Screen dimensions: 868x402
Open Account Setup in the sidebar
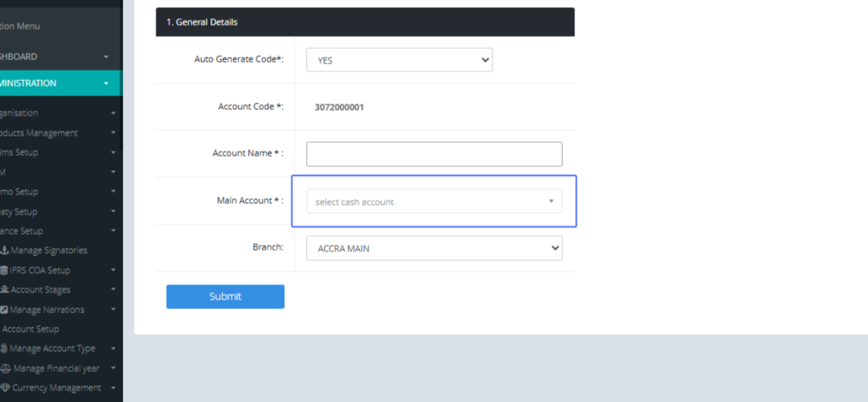point(30,329)
